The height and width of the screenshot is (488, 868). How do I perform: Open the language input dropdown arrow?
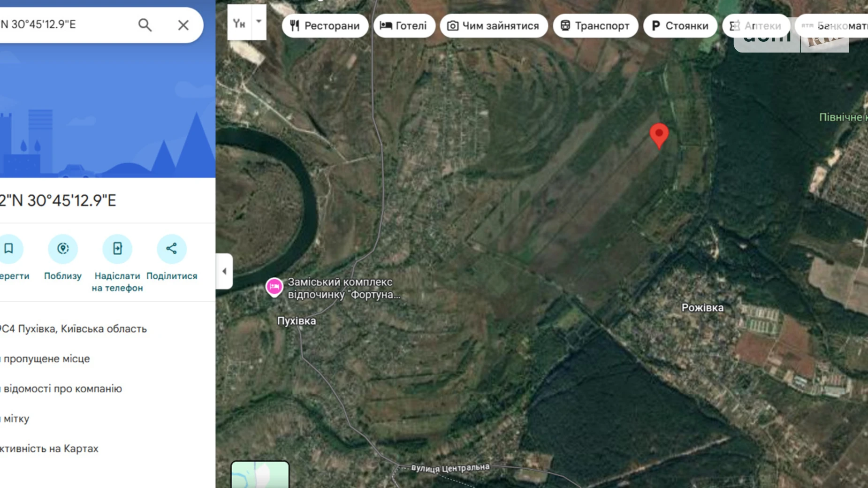(259, 22)
